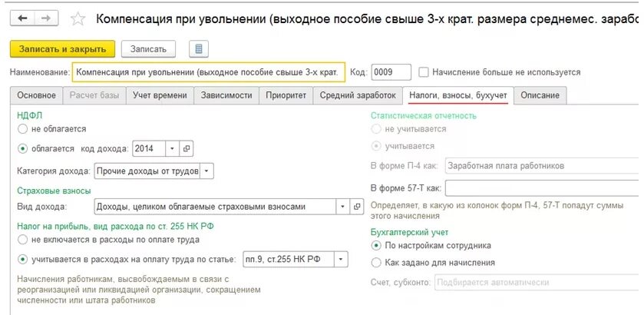Screen dimensions: 644x315
Task: Open the report list icon next to Записать
Action: (x=199, y=49)
